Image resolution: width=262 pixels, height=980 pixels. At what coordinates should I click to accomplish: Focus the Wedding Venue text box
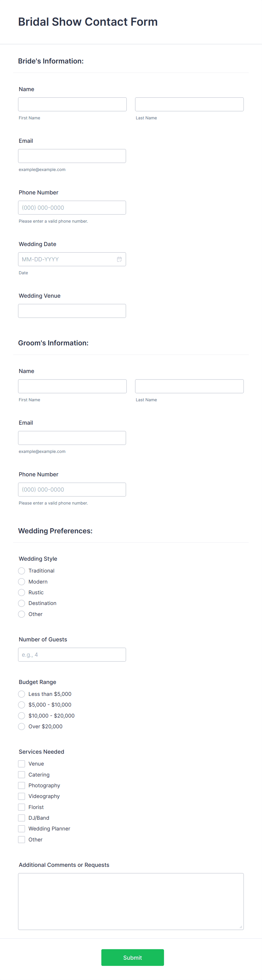pos(72,311)
